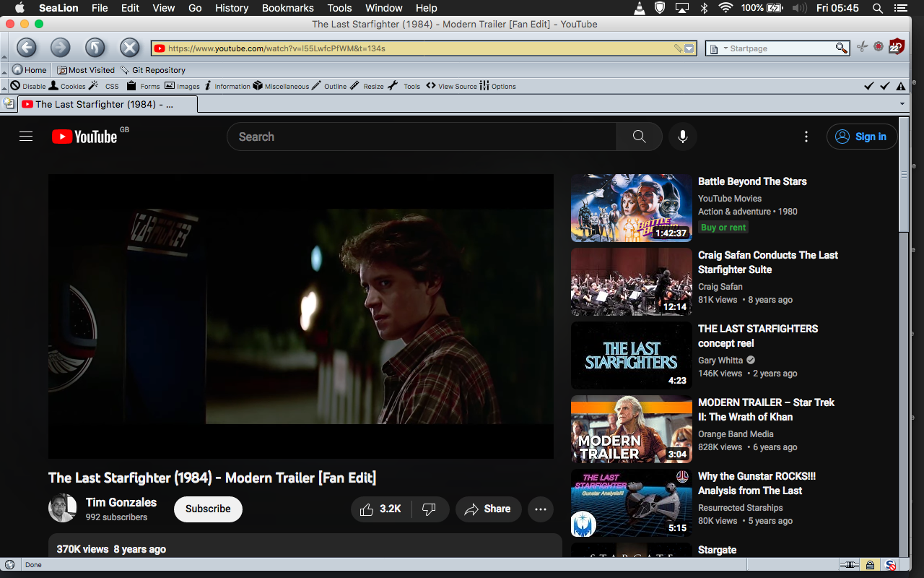Open the list-all-tabs arrow
This screenshot has height=578, width=924.
coord(902,104)
